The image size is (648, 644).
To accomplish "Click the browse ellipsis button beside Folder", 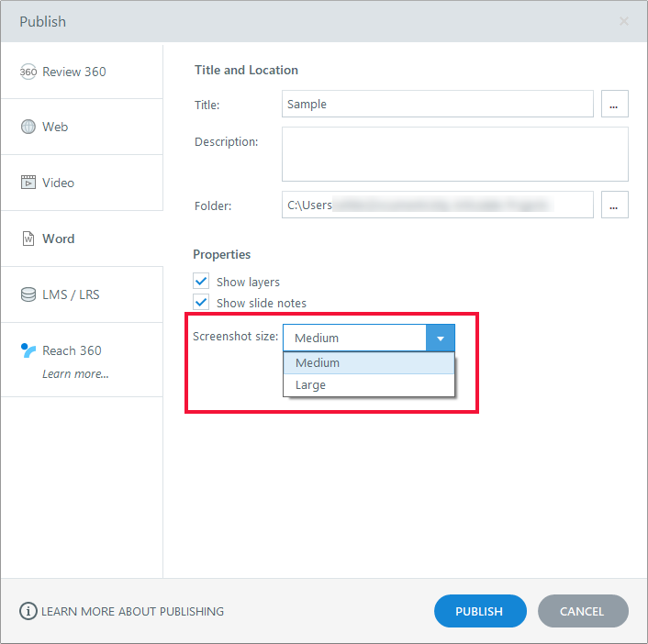I will click(614, 205).
